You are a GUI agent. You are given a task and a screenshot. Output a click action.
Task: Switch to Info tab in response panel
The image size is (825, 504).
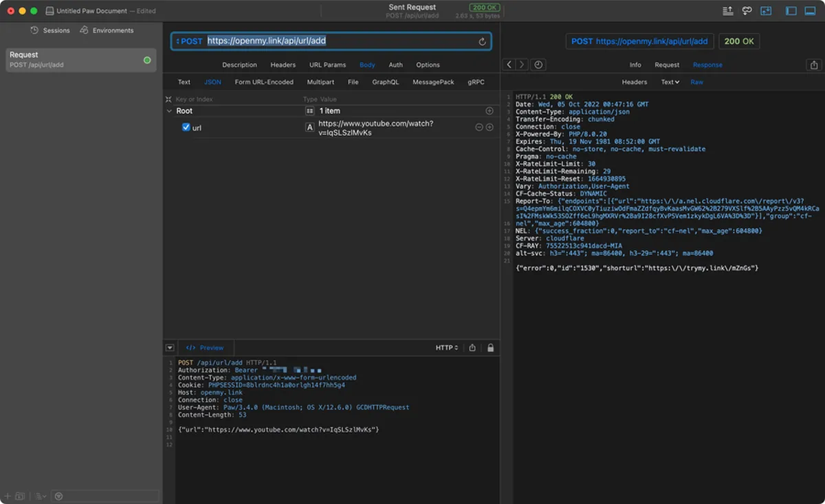tap(635, 65)
